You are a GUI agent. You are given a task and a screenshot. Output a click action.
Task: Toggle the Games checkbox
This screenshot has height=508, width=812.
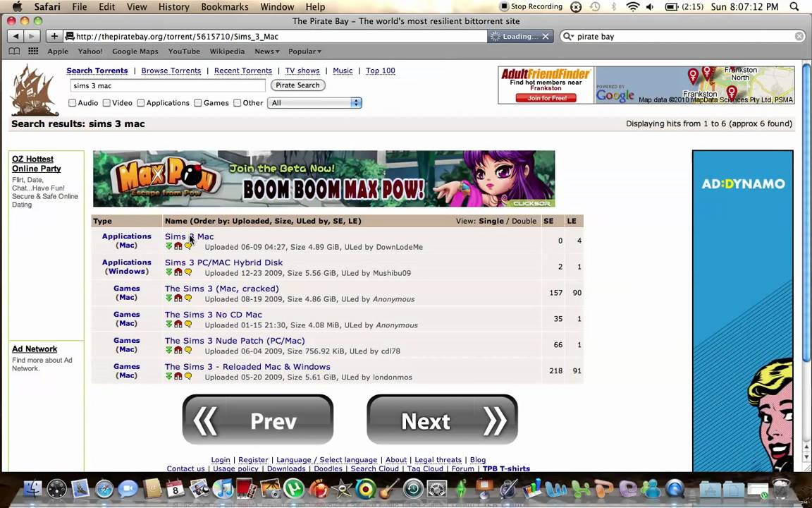coord(198,102)
